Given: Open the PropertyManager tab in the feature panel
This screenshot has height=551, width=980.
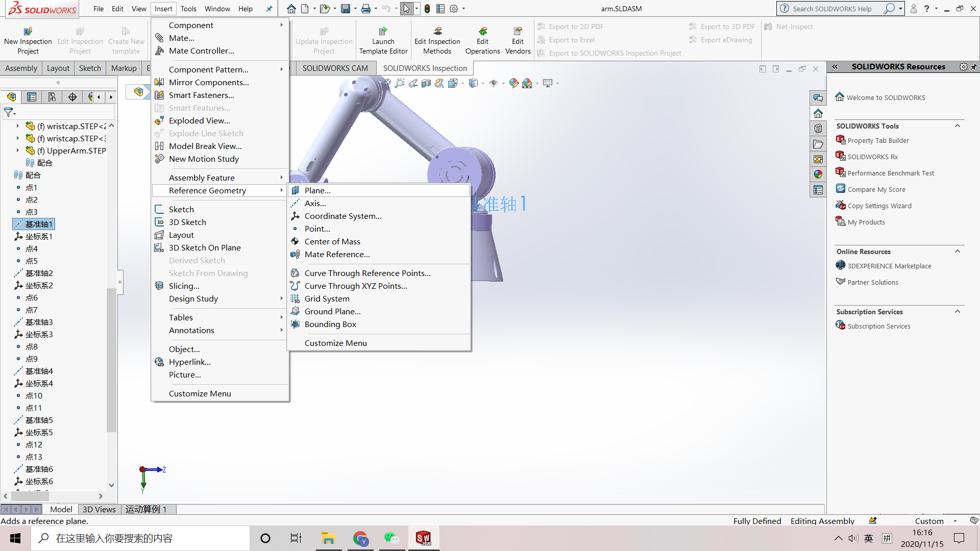Looking at the screenshot, I should (x=32, y=97).
